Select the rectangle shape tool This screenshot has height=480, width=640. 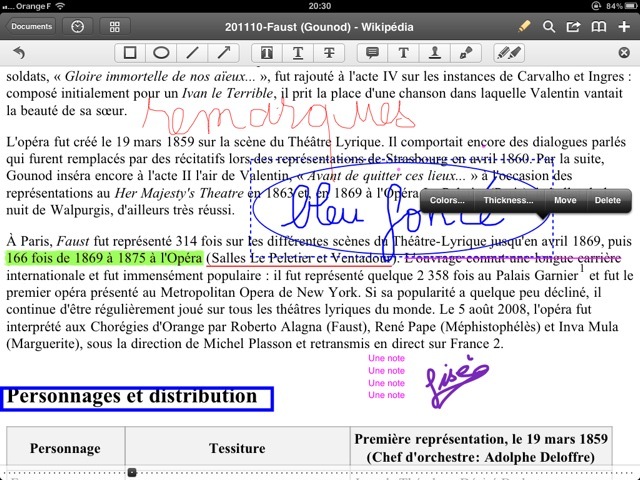pyautogui.click(x=130, y=52)
